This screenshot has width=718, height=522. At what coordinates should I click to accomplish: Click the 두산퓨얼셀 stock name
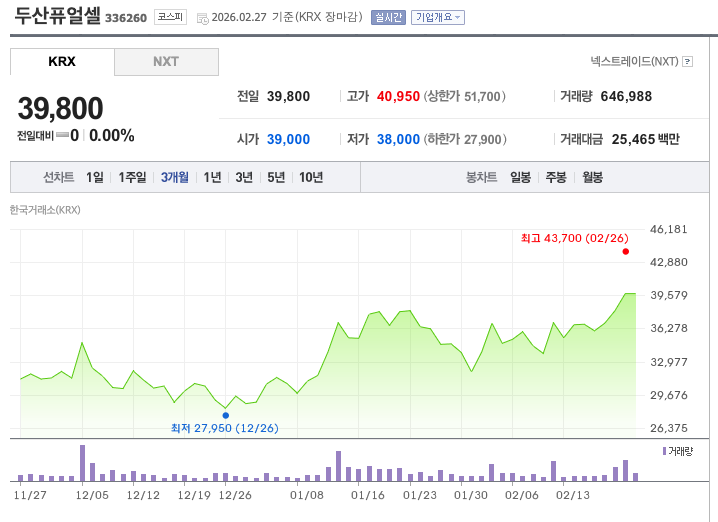(x=57, y=15)
